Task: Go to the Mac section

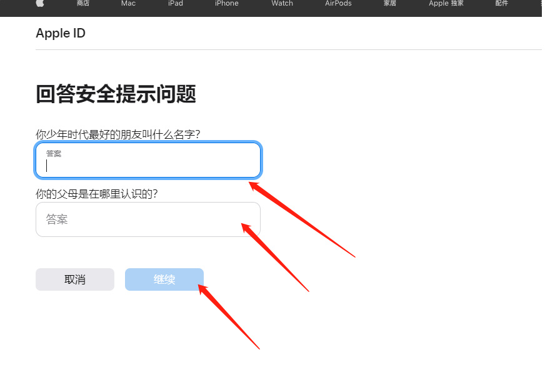Action: click(x=128, y=4)
